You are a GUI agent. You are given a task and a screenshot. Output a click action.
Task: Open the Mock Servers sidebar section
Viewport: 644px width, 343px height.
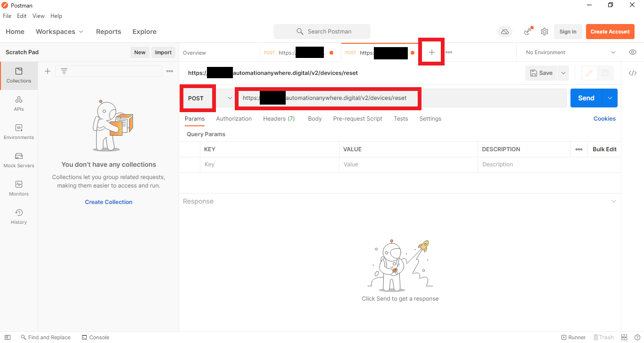(19, 160)
